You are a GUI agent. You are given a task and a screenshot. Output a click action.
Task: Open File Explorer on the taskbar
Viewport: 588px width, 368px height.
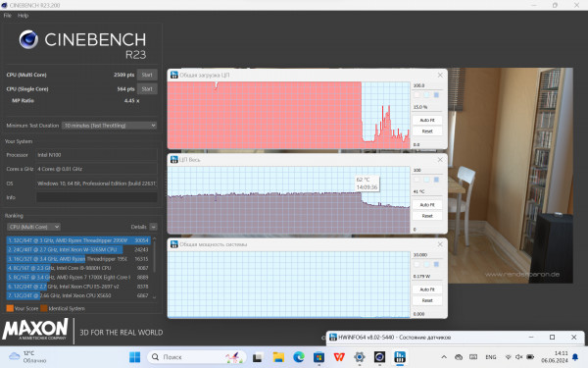point(278,357)
